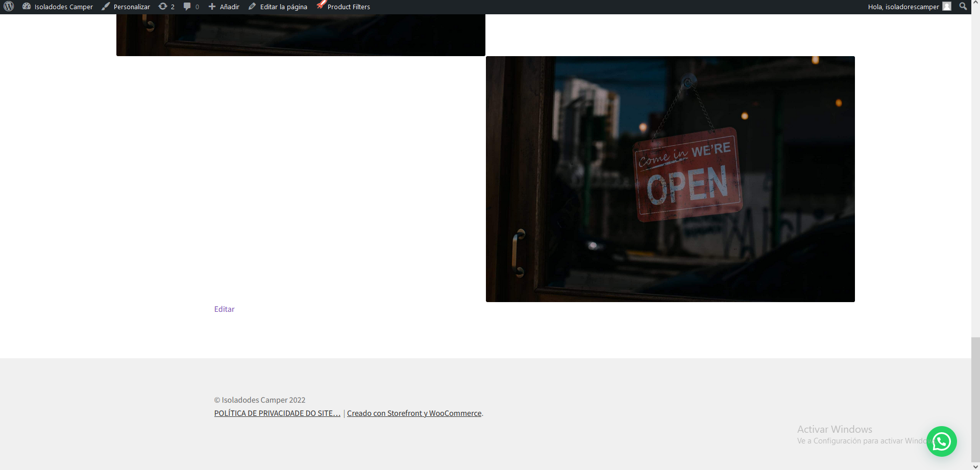This screenshot has height=470, width=980.
Task: Click the Editar link below content
Action: click(x=224, y=309)
